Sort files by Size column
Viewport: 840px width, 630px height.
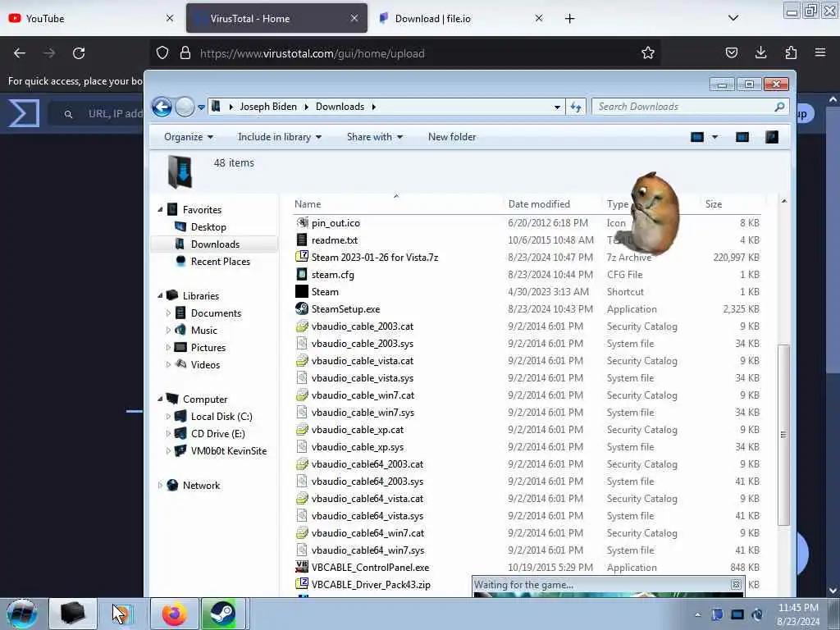714,204
